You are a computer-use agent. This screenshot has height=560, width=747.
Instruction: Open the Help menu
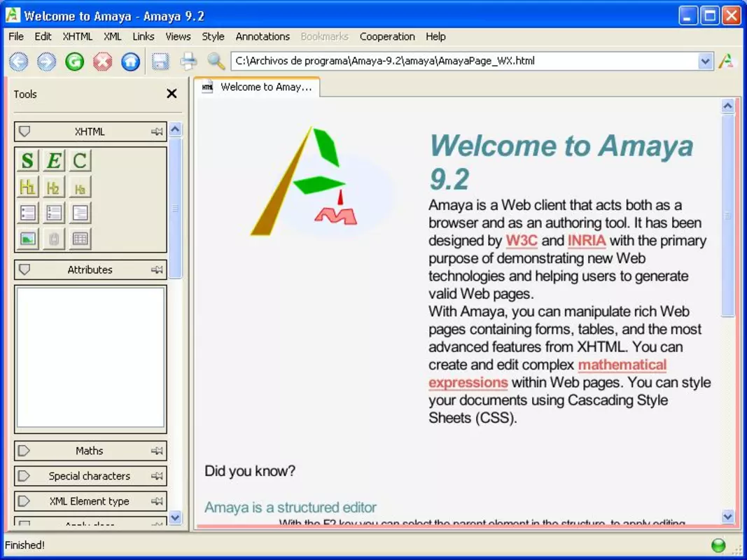[435, 36]
